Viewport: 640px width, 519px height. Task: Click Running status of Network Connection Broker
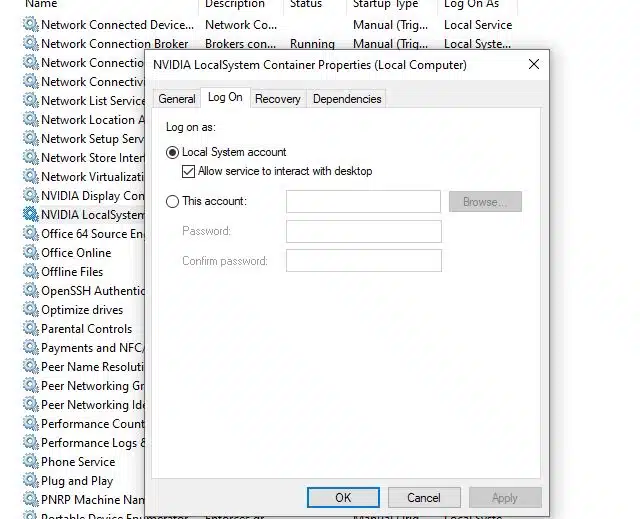point(312,44)
